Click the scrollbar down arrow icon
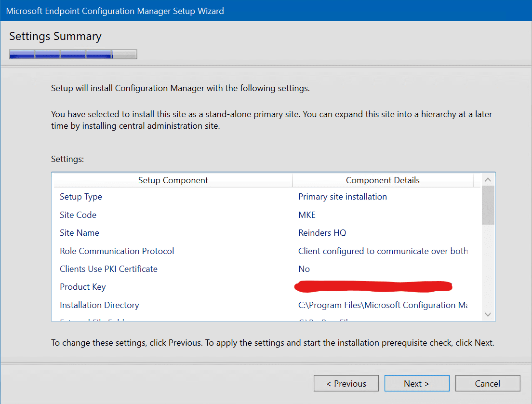This screenshot has height=404, width=532. (x=488, y=314)
